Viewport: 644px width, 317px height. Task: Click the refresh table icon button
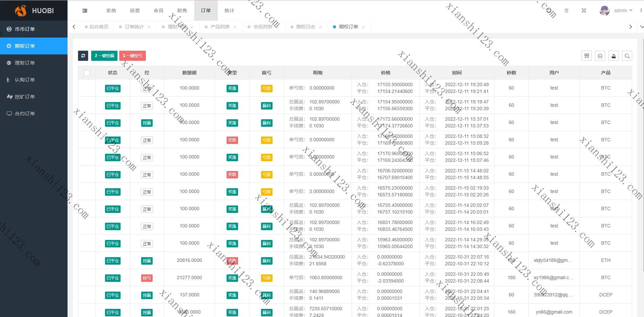[x=83, y=56]
